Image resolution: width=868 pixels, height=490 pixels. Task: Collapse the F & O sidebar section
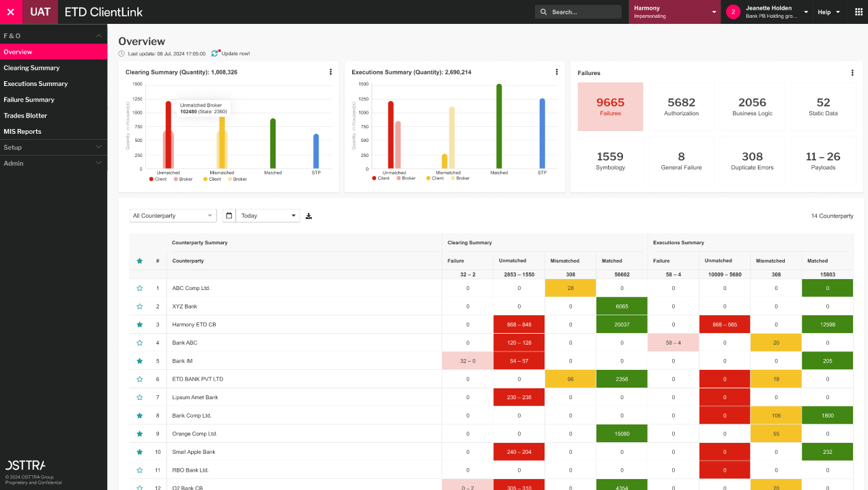pyautogui.click(x=53, y=35)
